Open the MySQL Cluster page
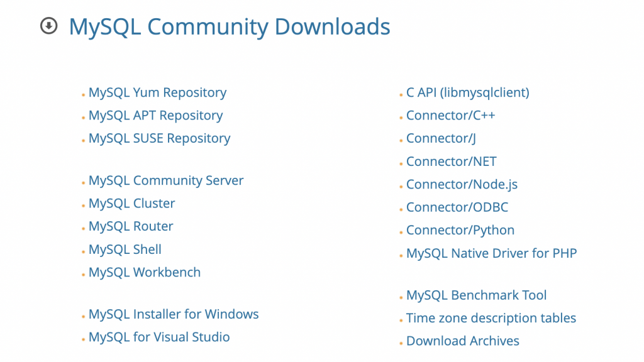The image size is (644, 362). click(x=131, y=204)
